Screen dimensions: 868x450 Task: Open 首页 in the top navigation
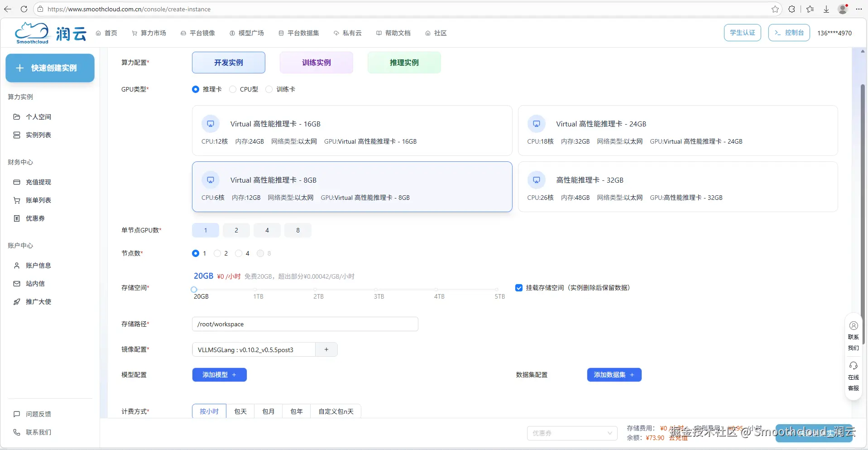106,33
